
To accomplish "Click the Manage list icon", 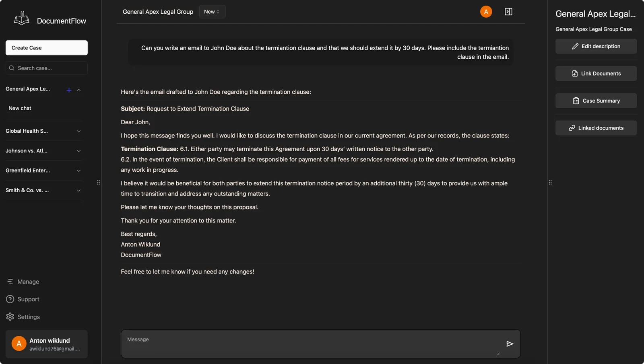I will pos(10,282).
